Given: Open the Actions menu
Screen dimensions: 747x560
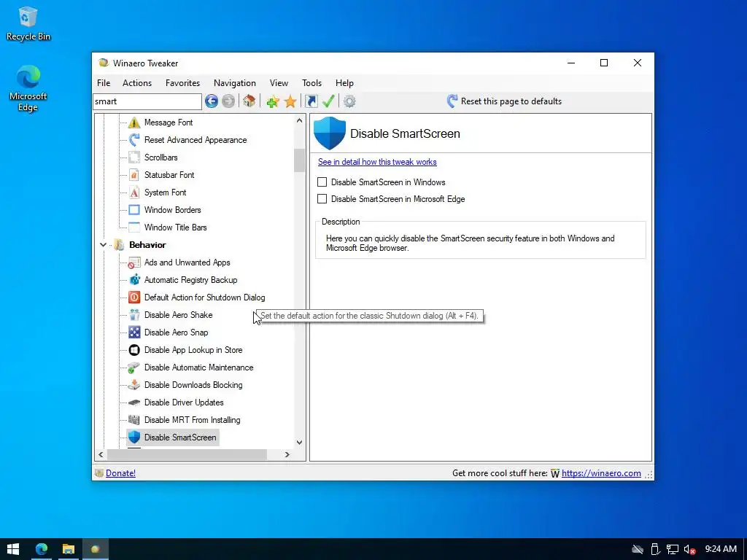Looking at the screenshot, I should [137, 83].
